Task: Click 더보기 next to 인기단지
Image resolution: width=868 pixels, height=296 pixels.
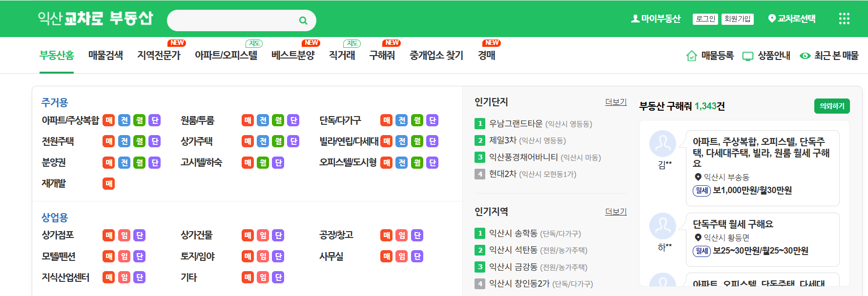Action: tap(616, 102)
